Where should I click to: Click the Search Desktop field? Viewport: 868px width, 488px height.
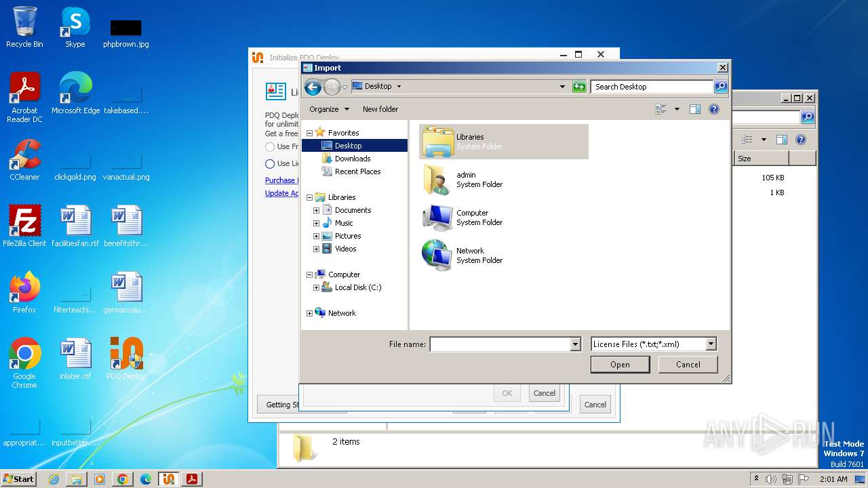[652, 87]
